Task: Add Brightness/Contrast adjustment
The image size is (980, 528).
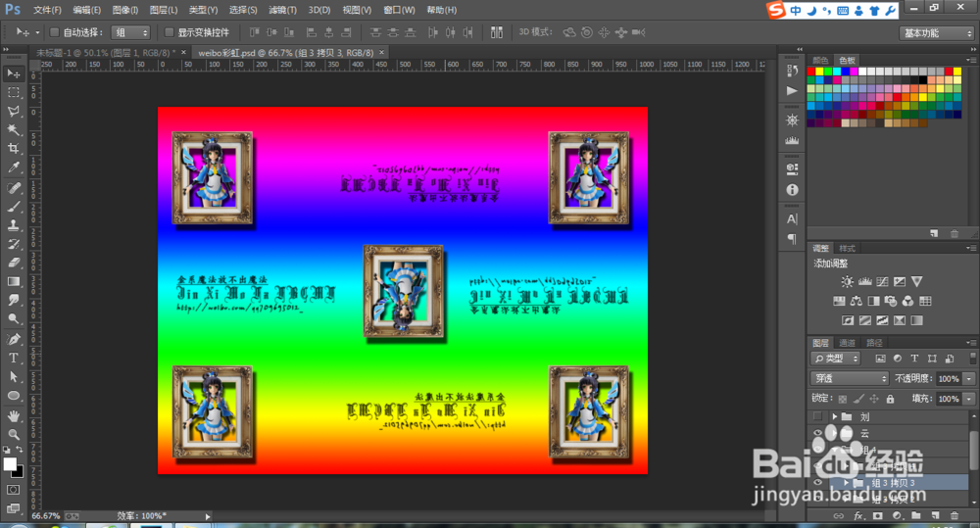Action: [847, 282]
